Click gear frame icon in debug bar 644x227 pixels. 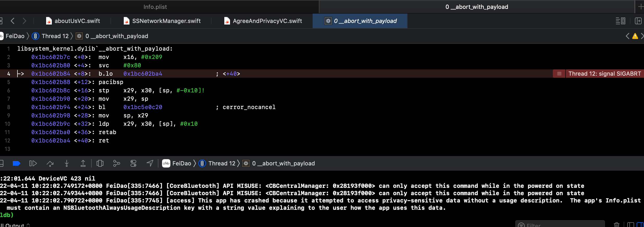[x=246, y=163]
